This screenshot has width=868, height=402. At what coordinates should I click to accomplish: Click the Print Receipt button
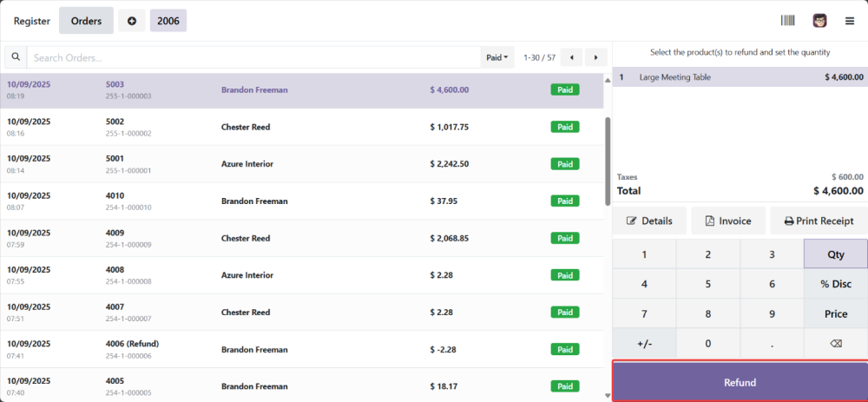(819, 221)
